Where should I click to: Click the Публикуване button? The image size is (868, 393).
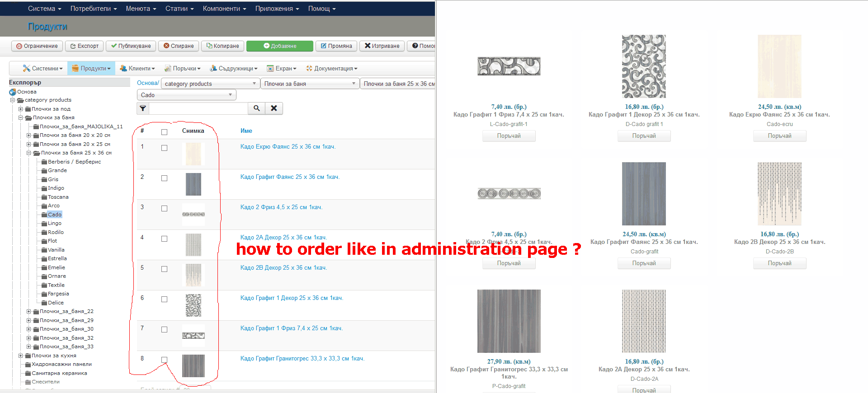(131, 46)
